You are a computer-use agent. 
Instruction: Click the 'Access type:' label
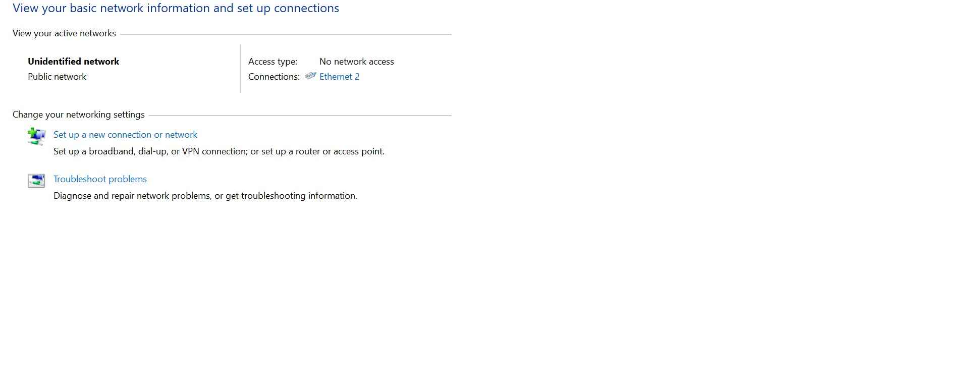(x=273, y=62)
